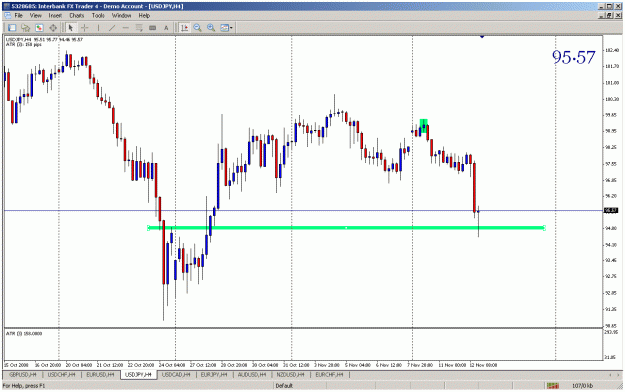Click the large 95.57 price label
Viewport: 625px width, 392px height.
coord(574,57)
